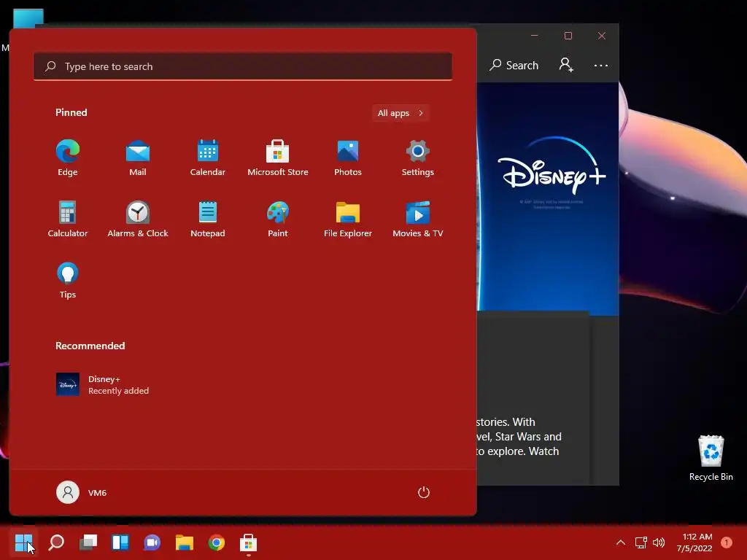Open volume control in system tray

click(x=659, y=542)
